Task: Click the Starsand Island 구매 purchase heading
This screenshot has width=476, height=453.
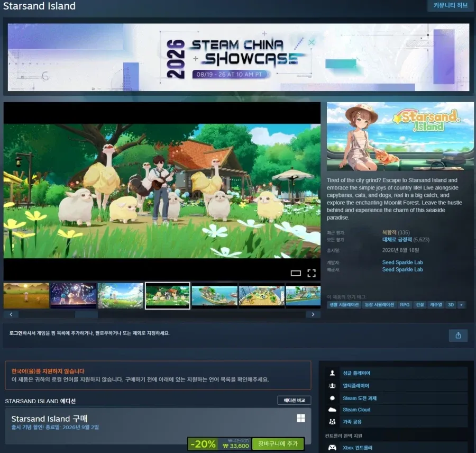Action: click(x=49, y=419)
